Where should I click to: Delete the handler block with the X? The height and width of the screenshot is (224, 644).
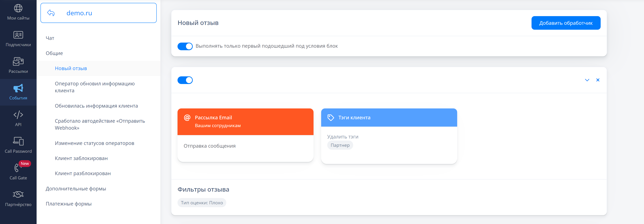[598, 80]
